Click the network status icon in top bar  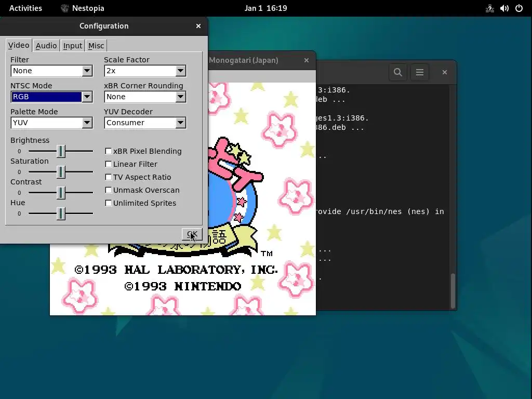(x=489, y=8)
